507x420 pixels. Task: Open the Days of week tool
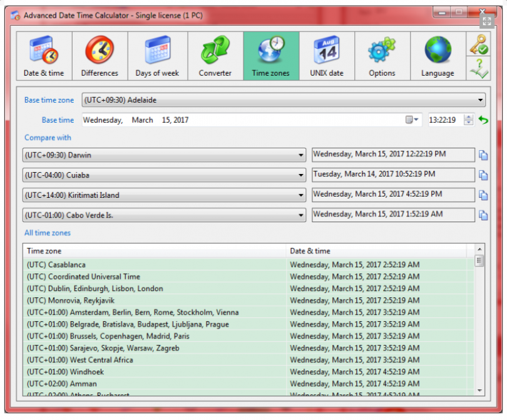[x=158, y=56]
